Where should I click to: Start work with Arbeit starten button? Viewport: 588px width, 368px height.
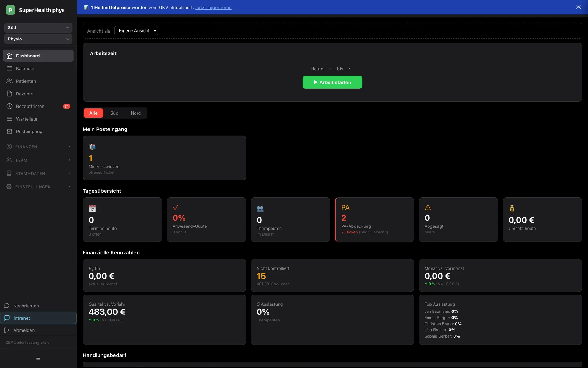332,82
